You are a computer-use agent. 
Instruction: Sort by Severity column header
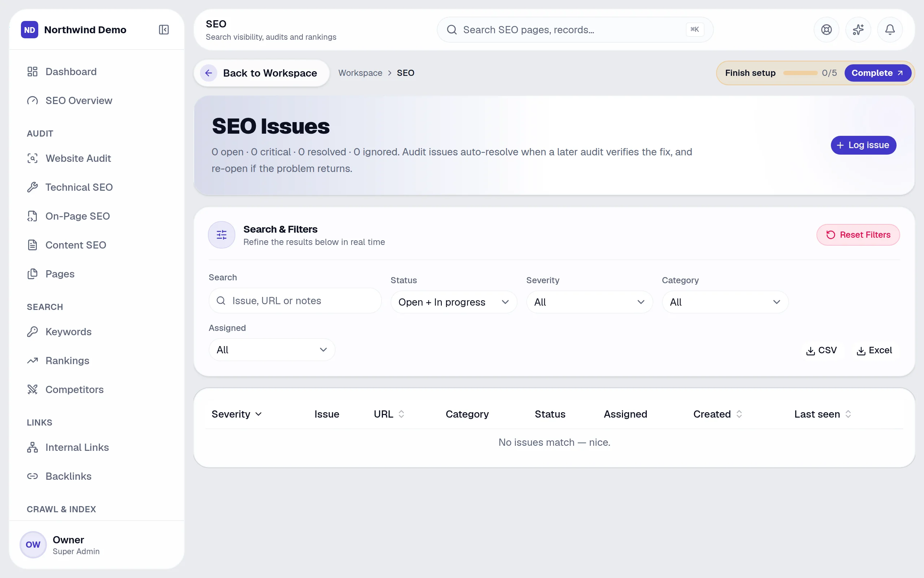coord(237,414)
